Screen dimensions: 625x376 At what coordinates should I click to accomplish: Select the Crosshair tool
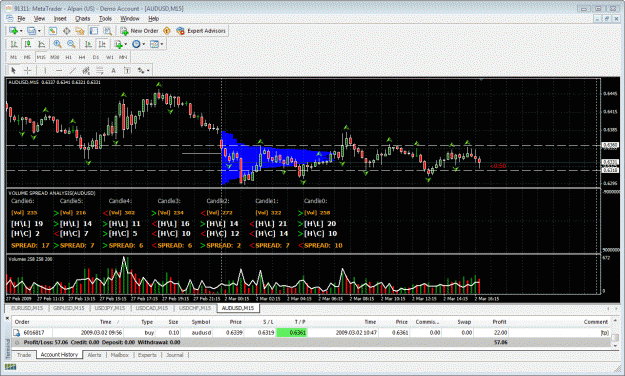[28, 71]
